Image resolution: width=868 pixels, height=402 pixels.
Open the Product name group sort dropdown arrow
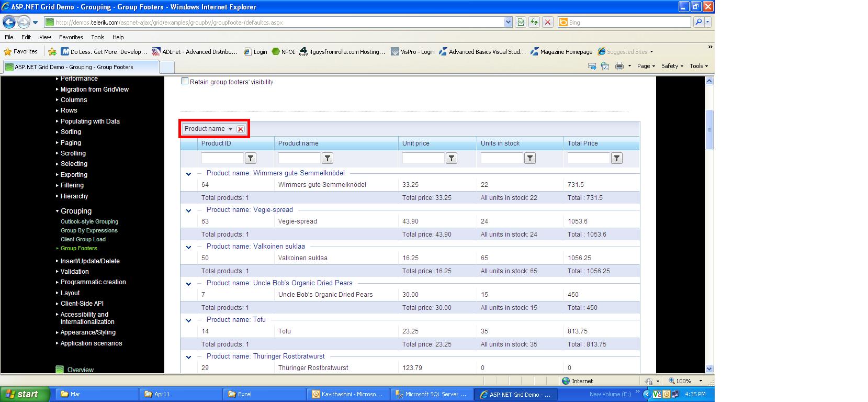(x=230, y=129)
